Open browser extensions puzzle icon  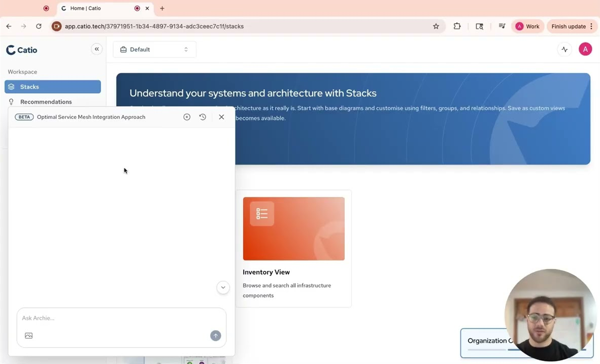tap(457, 26)
